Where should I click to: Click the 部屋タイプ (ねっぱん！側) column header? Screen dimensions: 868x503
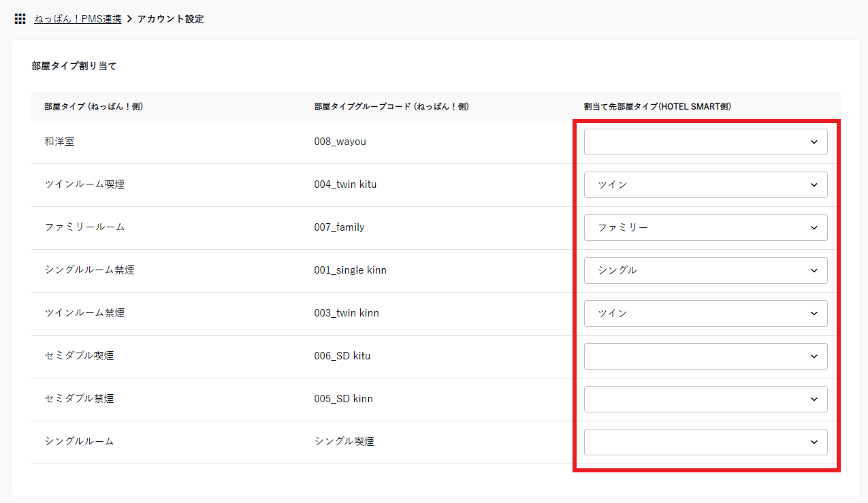coord(93,107)
